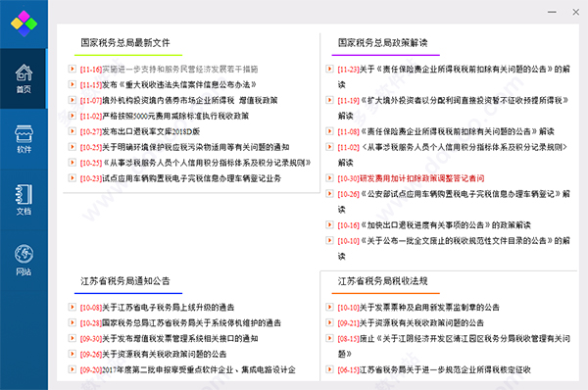Click arrow bullet beside 发票票种及启用新发票监制章 item
This screenshot has width=588, height=390.
pyautogui.click(x=329, y=307)
